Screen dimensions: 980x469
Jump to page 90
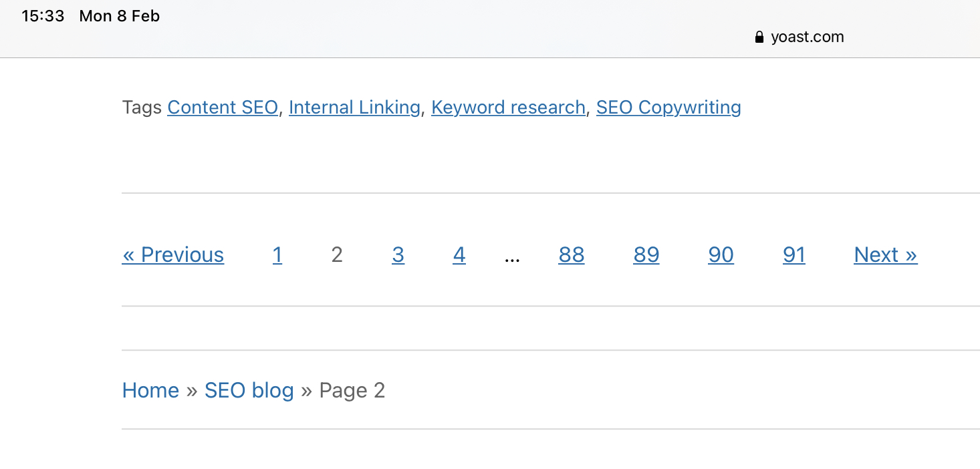click(x=721, y=255)
